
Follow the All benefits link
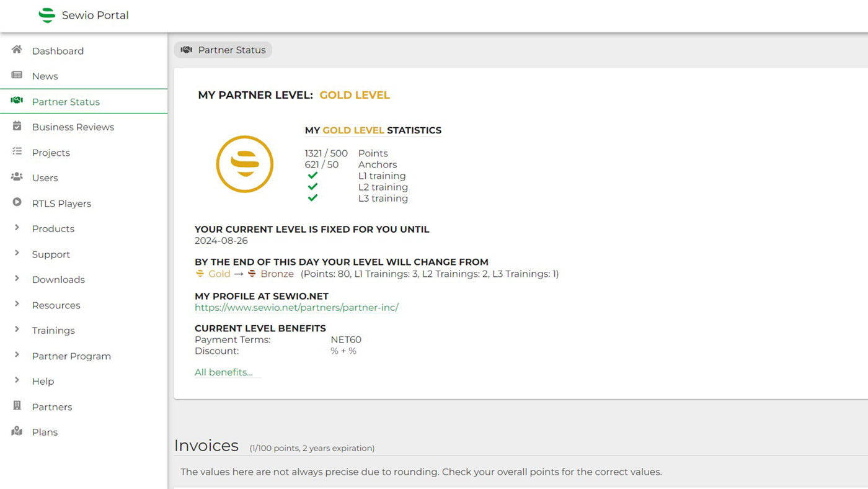click(x=224, y=372)
